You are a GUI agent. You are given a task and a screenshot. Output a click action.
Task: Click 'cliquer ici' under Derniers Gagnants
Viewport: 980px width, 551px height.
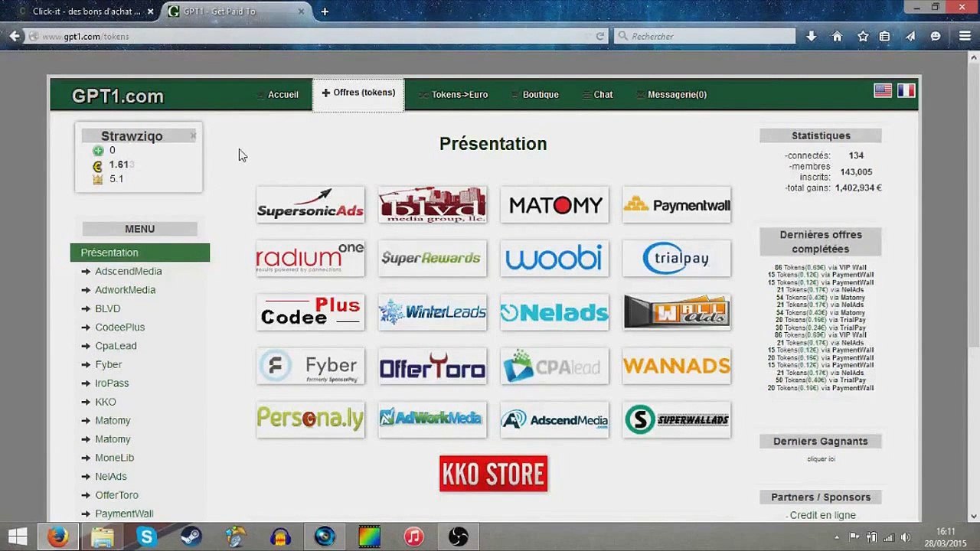(821, 459)
